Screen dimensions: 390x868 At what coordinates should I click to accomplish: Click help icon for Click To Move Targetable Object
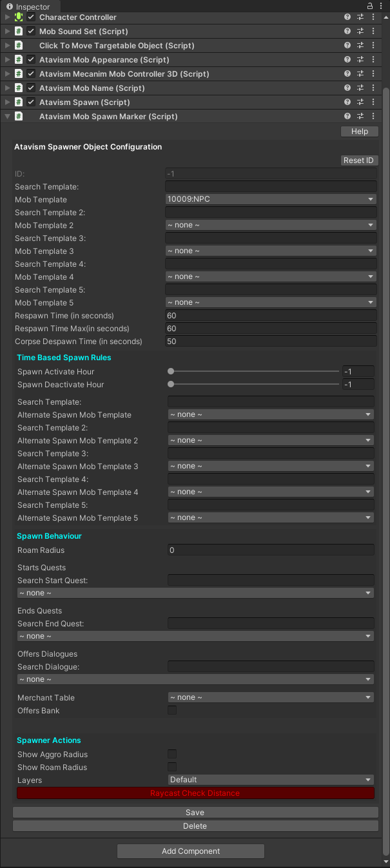point(348,46)
